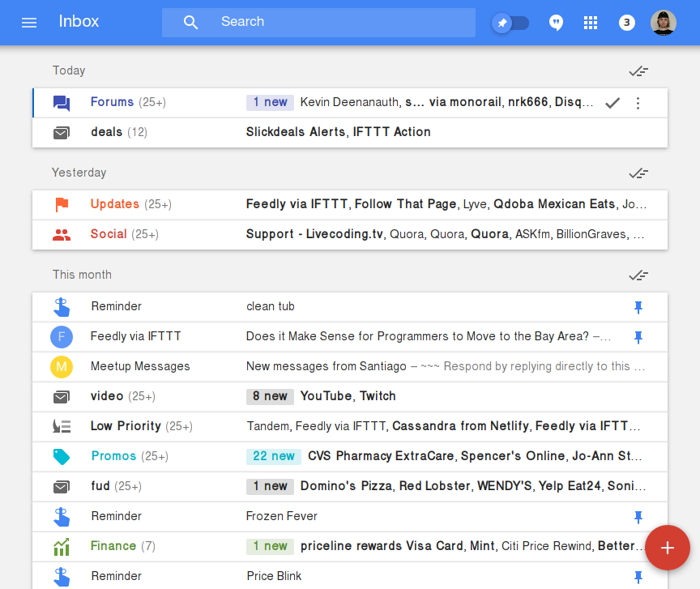Mark Forums bundle as done
Viewport: 700px width, 589px height.
click(612, 103)
